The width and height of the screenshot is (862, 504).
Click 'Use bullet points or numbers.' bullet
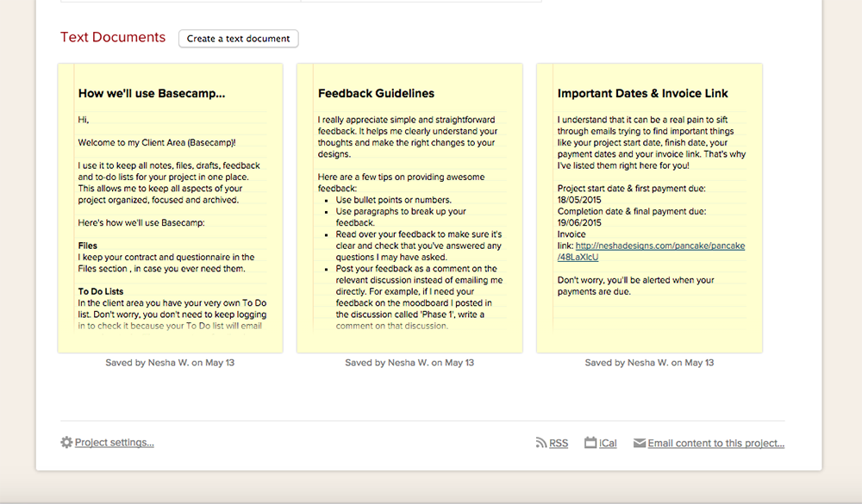click(394, 200)
